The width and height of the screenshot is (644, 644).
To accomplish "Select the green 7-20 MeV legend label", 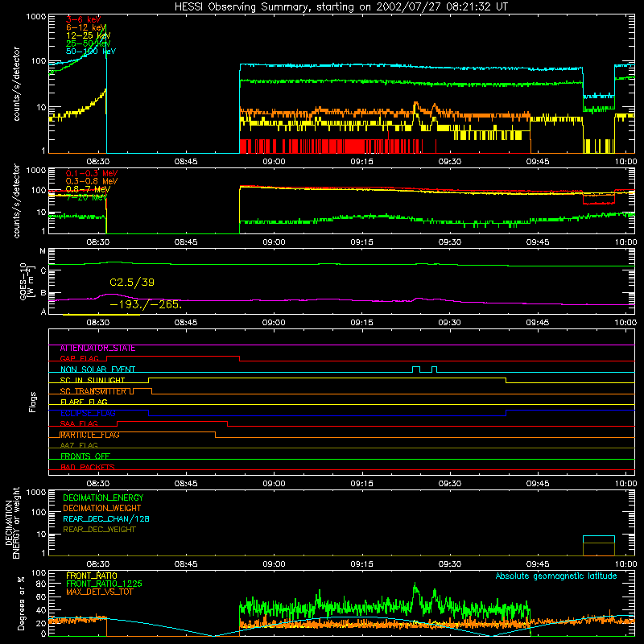I will pyautogui.click(x=86, y=197).
